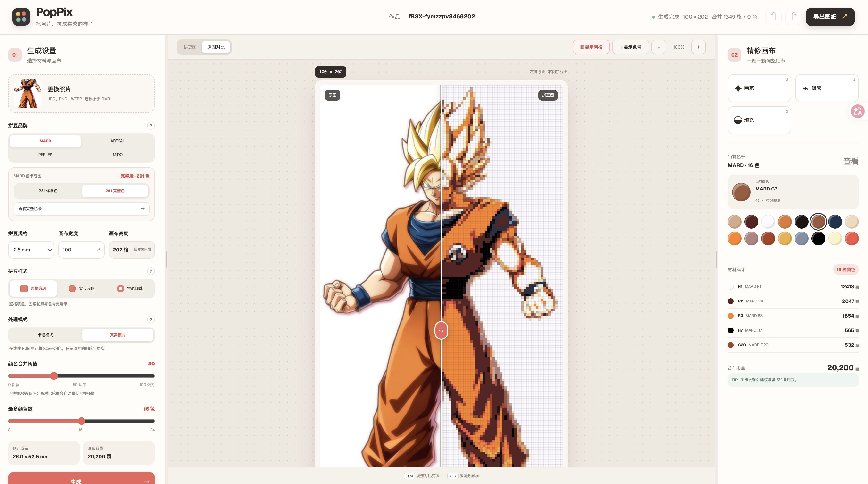Adjust the 颜色合并阈值 slider handle
This screenshot has width=868, height=484.
click(x=54, y=376)
